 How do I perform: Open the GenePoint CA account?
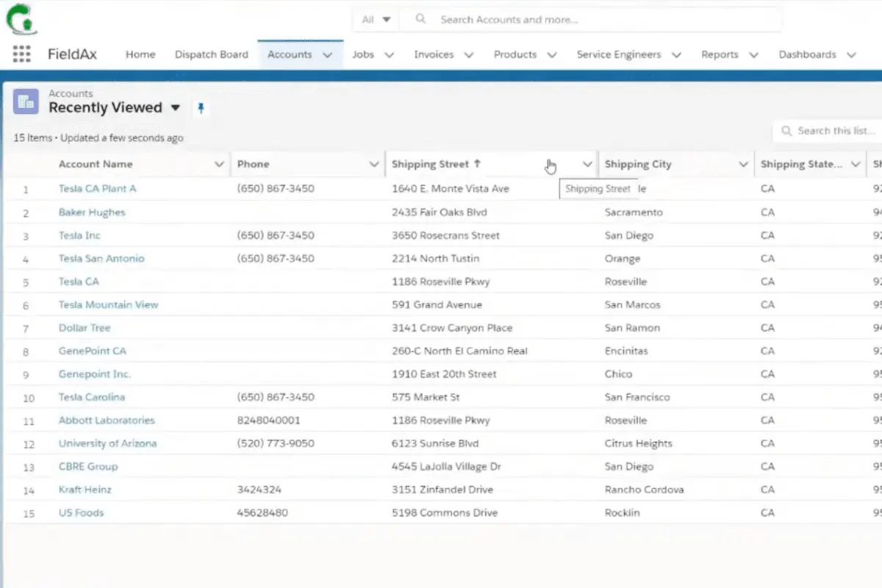coord(93,351)
